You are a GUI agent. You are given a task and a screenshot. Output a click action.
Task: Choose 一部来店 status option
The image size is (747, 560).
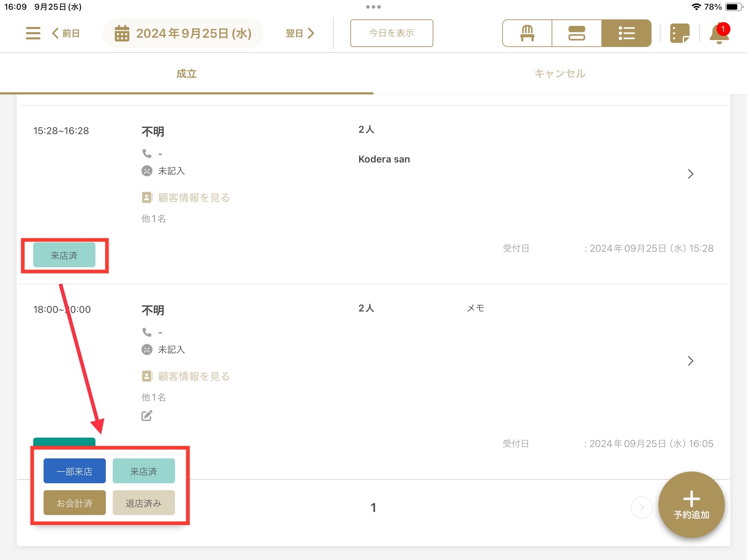(x=75, y=471)
